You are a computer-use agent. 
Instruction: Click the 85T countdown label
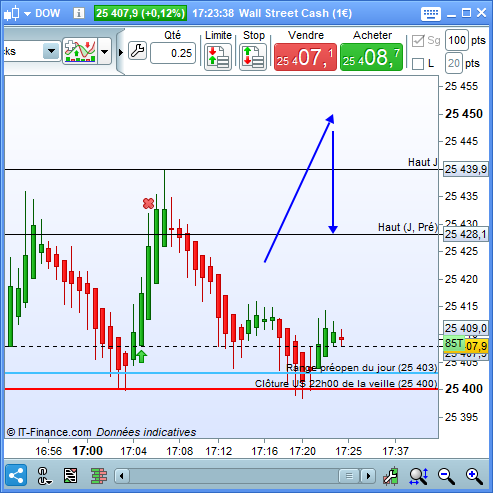pos(454,343)
